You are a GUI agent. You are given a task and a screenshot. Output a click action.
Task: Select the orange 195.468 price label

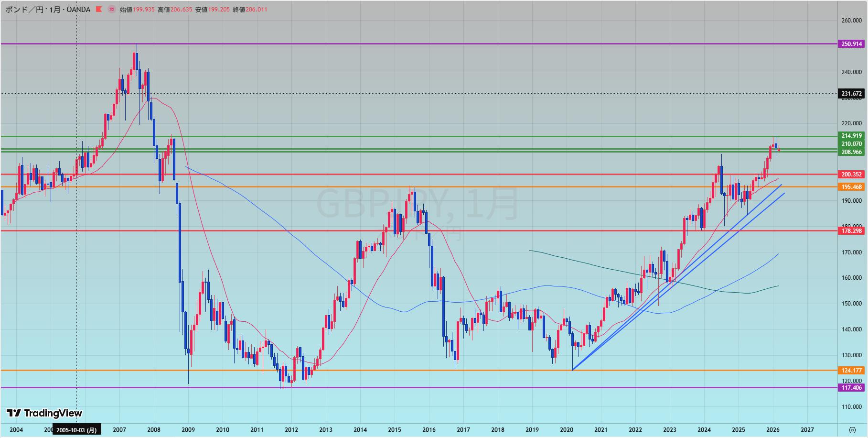[x=851, y=187]
